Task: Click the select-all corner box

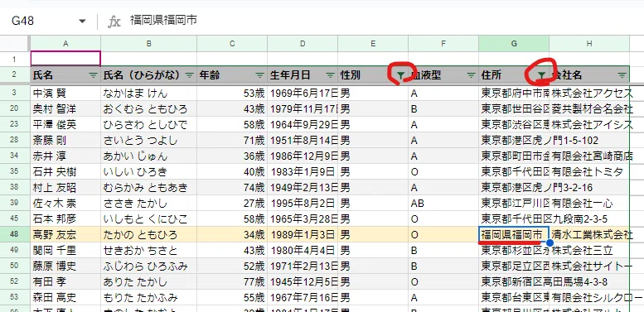Action: click(x=15, y=44)
